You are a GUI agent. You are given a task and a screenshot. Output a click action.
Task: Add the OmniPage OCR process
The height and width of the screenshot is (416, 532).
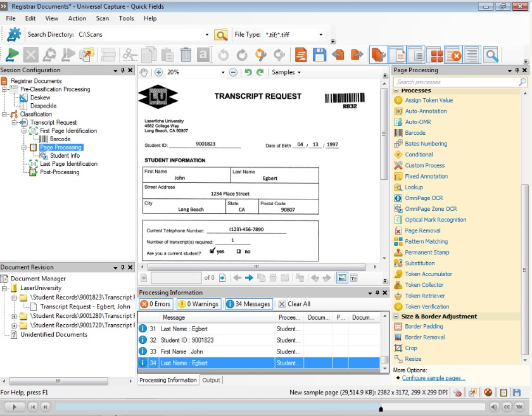424,198
